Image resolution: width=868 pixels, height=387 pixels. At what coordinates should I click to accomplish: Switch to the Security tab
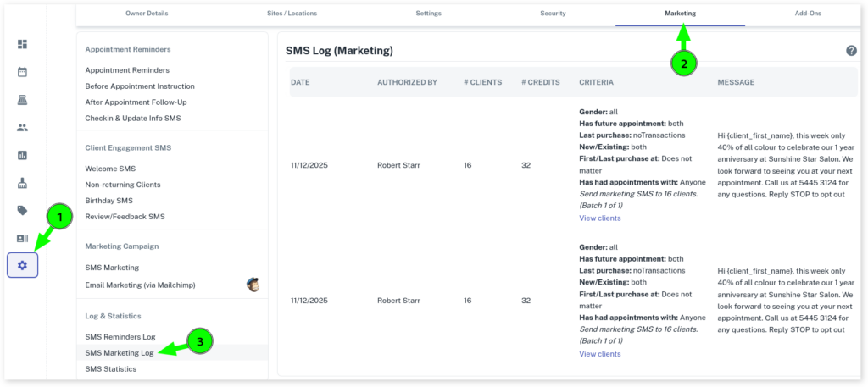pos(553,14)
